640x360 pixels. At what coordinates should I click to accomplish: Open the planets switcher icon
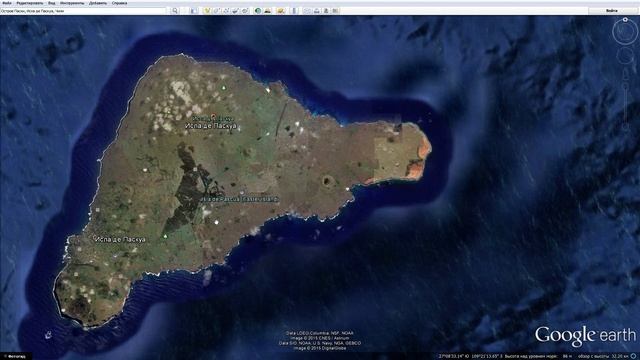click(x=281, y=11)
